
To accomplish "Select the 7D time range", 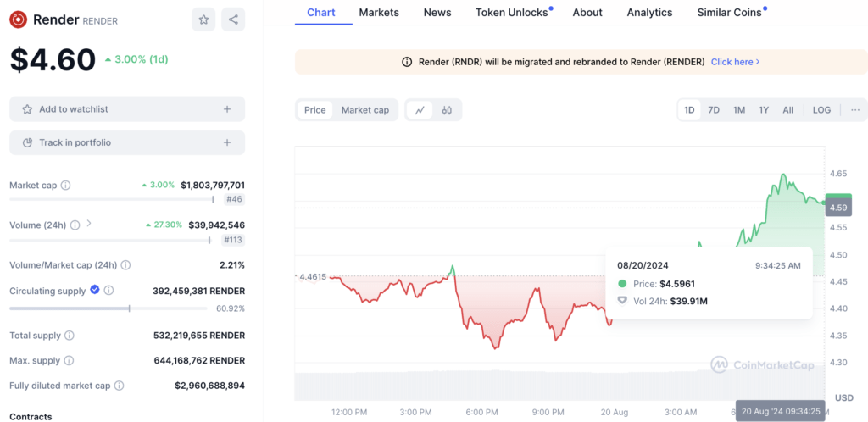I will 714,110.
